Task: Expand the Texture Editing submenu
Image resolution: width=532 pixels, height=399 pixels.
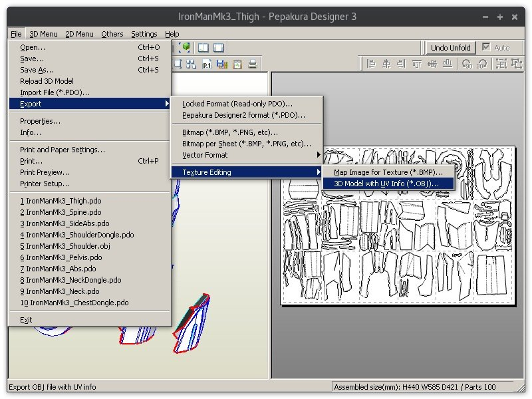Action: coord(247,172)
